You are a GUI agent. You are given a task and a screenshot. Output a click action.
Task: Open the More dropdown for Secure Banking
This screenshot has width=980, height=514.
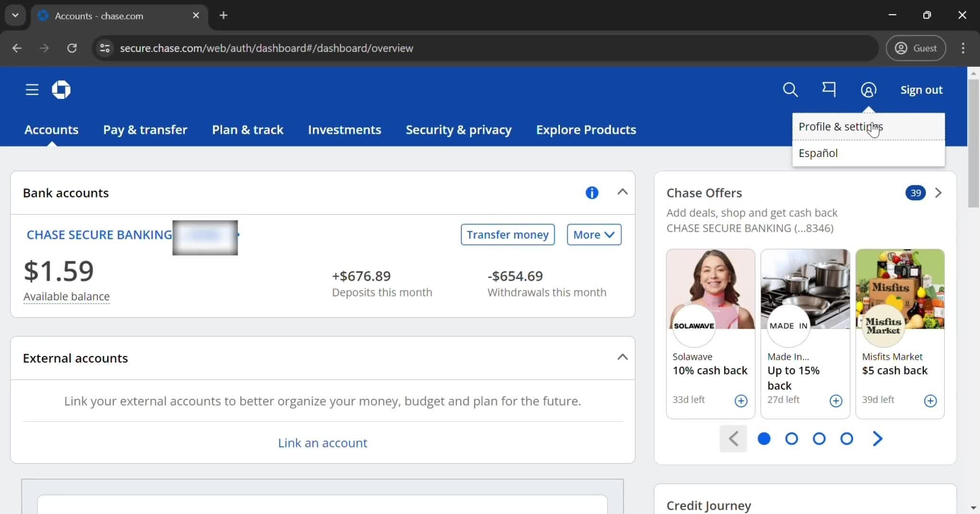594,235
